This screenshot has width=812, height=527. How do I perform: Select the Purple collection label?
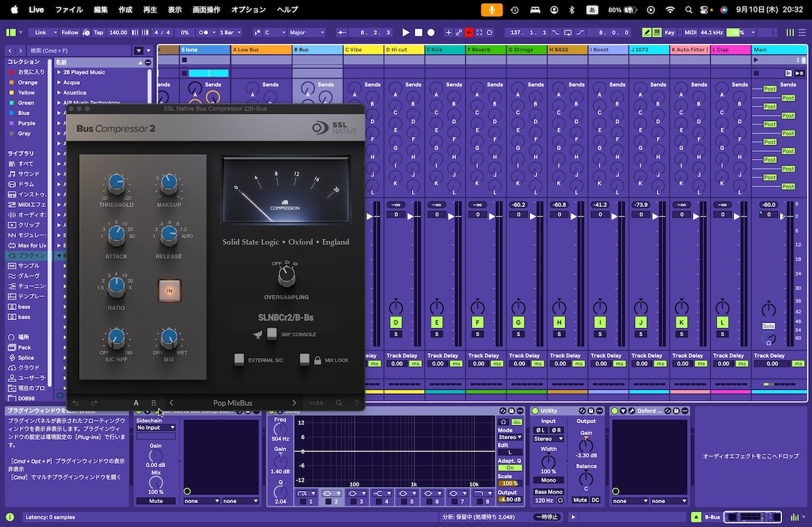pyautogui.click(x=27, y=123)
